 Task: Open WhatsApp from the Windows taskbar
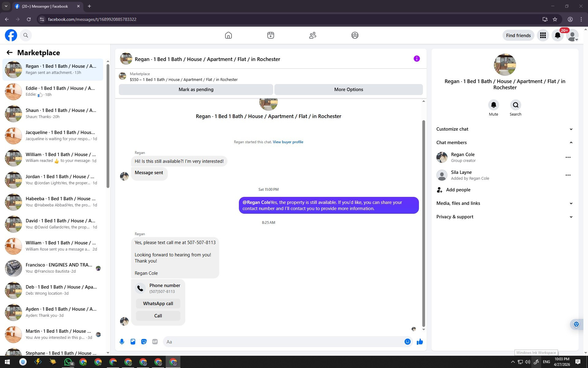coord(68,362)
